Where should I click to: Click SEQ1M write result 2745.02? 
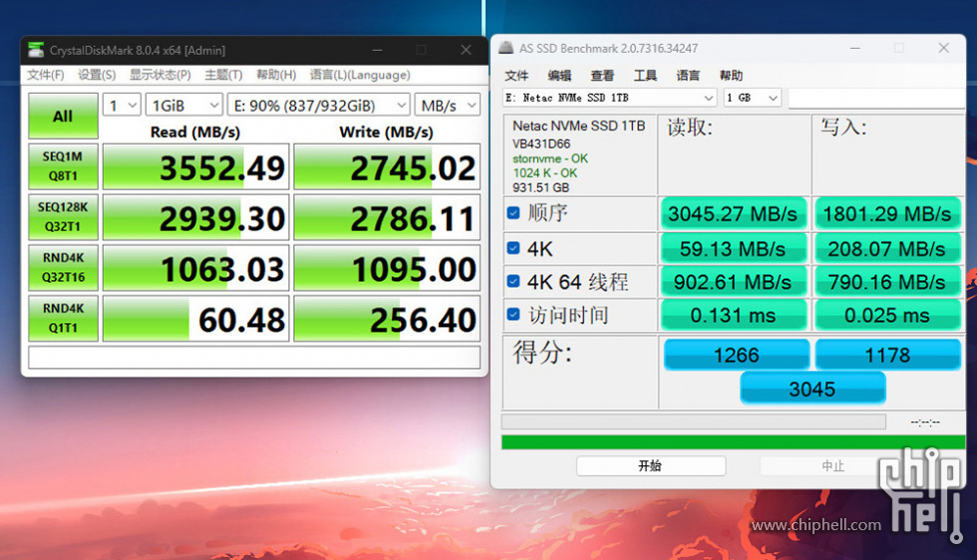[x=387, y=166]
